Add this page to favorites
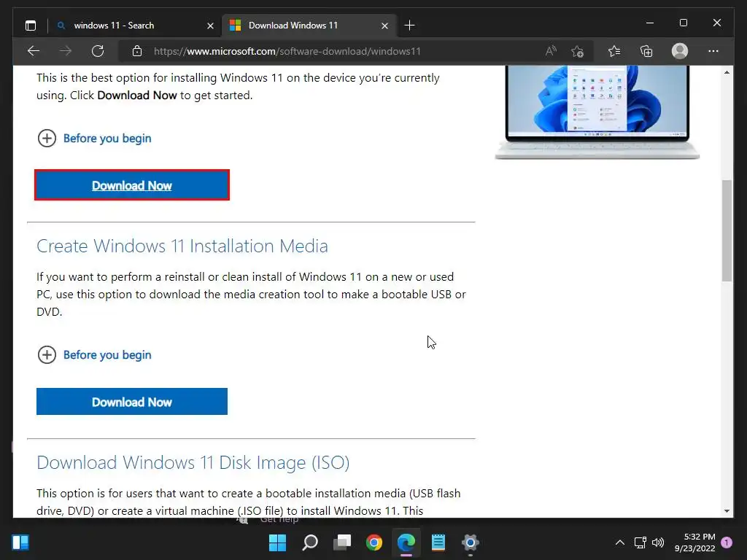Screen dimensions: 747x560 (x=578, y=51)
